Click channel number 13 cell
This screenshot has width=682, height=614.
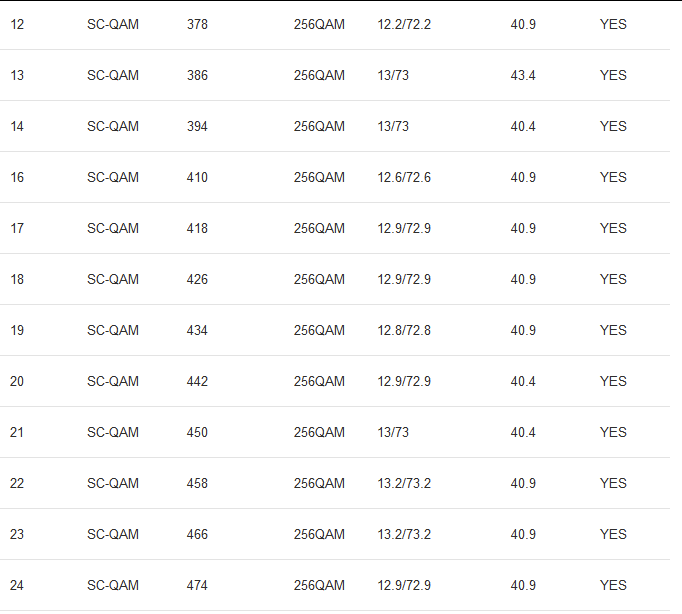click(x=17, y=75)
